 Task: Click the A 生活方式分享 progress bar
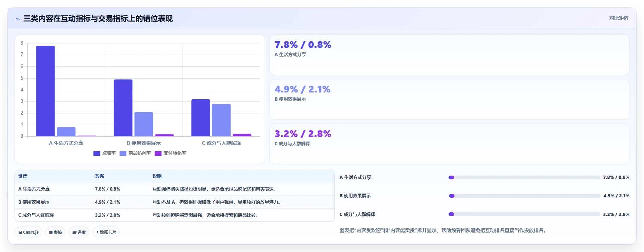524,177
